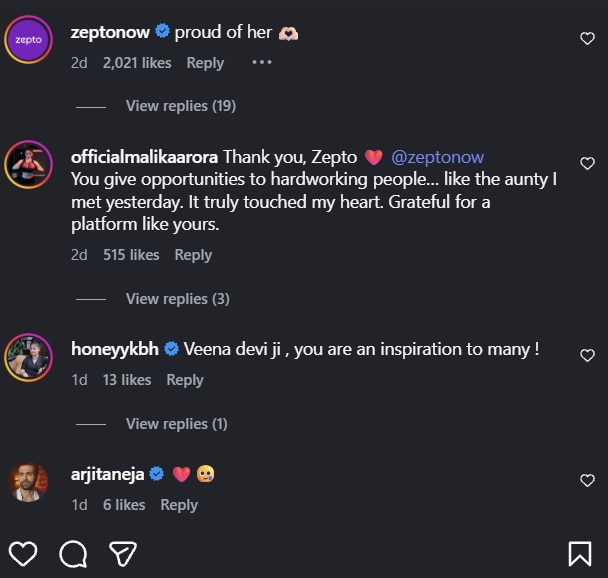The image size is (608, 578).
Task: Like officialmalikaarora's comment
Action: point(587,164)
